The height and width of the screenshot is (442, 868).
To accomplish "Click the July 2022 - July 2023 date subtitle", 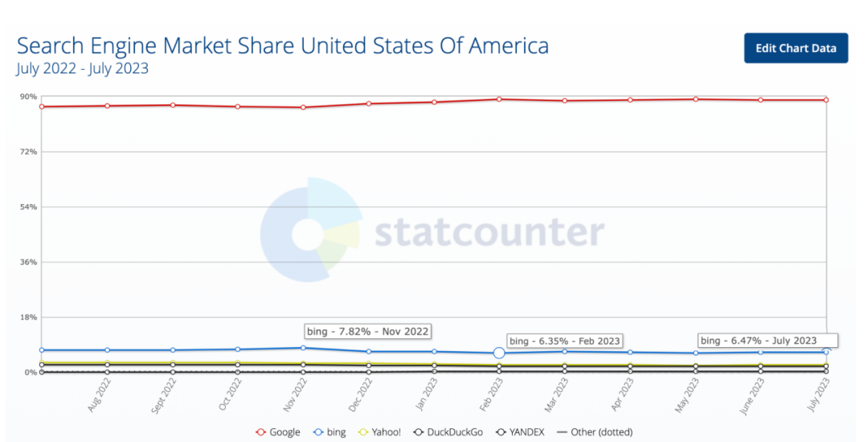I will 82,68.
